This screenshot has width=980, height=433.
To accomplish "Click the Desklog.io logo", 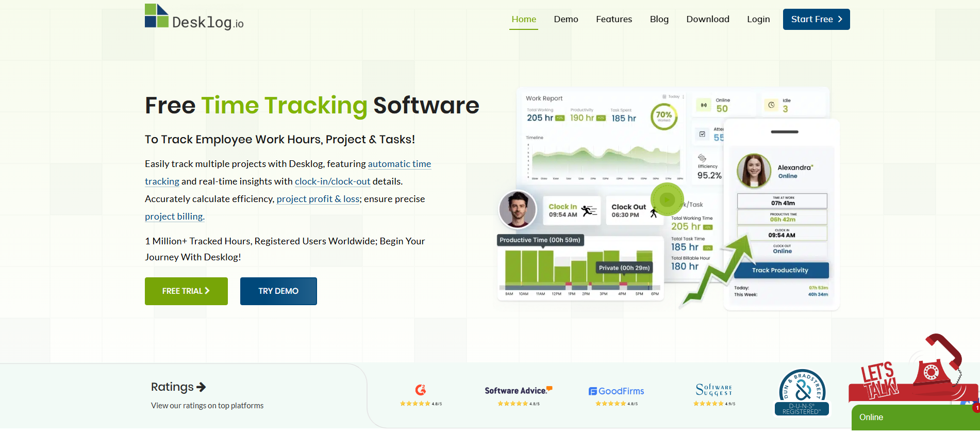I will [194, 17].
